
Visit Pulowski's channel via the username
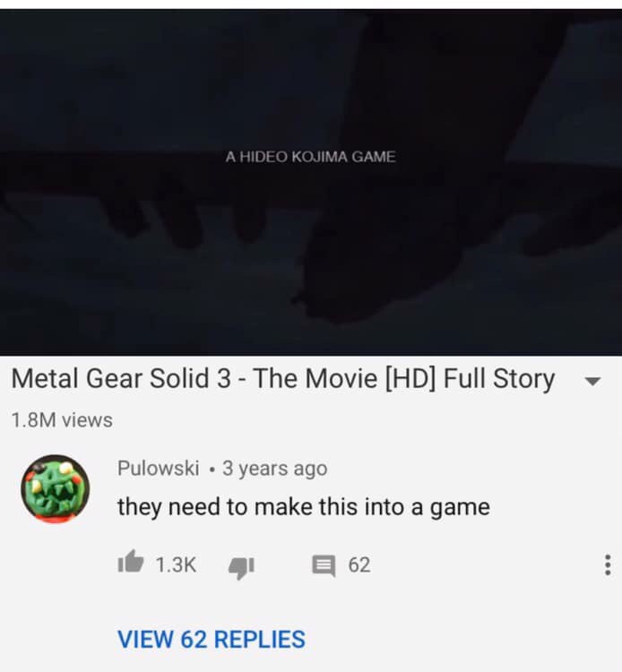tap(158, 468)
